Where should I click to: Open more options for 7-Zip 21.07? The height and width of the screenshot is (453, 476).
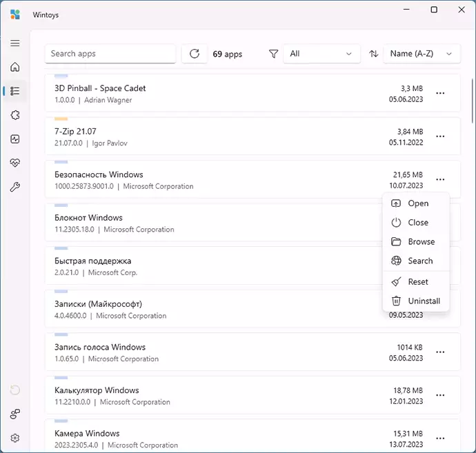click(440, 137)
